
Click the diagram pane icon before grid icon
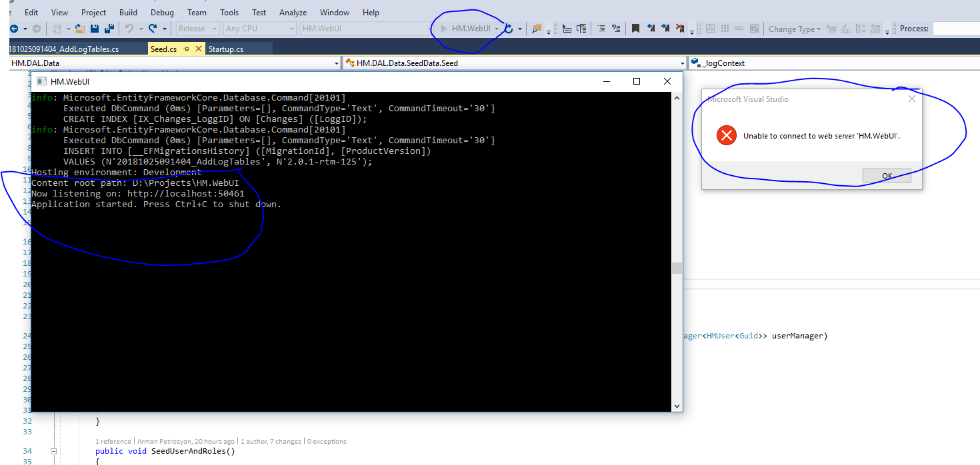(x=710, y=29)
